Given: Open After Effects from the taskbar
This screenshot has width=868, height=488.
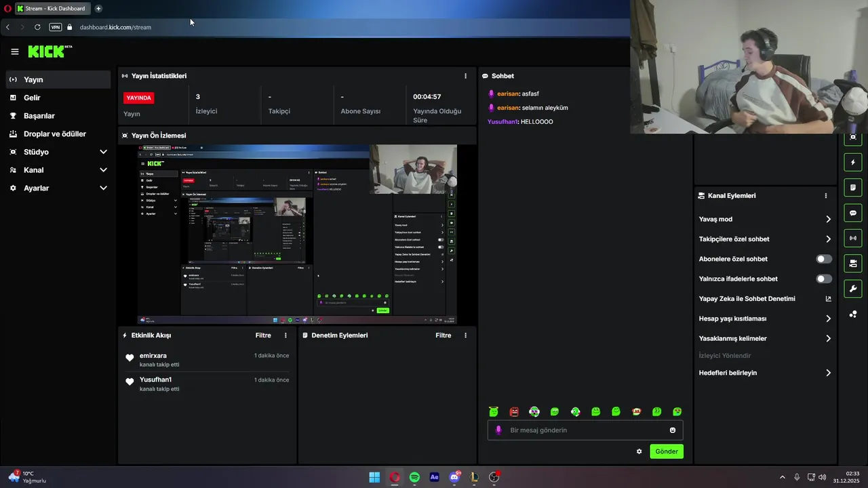Looking at the screenshot, I should (435, 477).
